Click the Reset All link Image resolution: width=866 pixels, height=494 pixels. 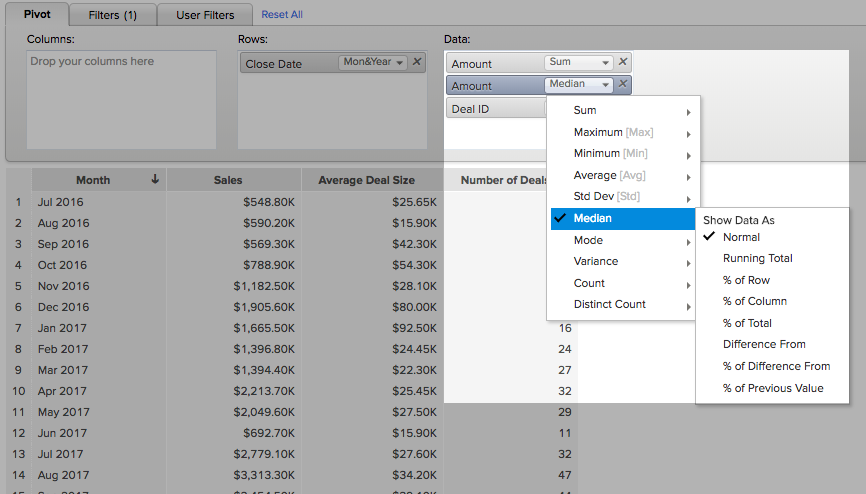(282, 15)
